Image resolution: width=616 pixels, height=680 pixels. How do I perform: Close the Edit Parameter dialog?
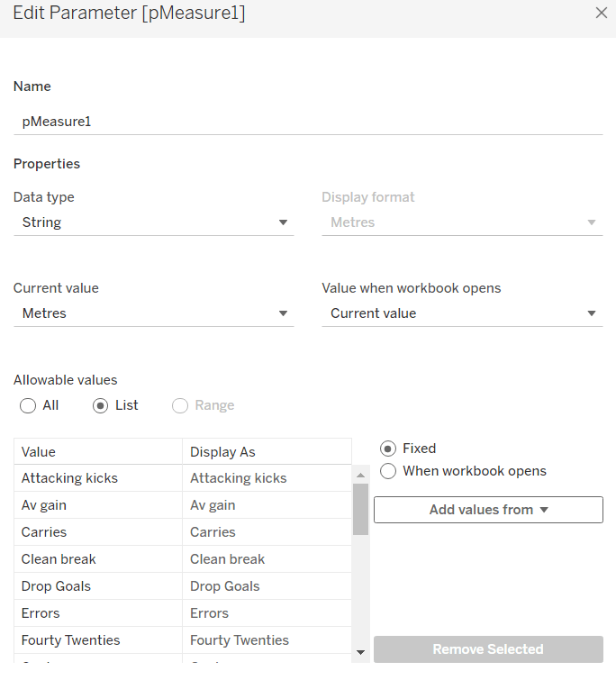(602, 13)
